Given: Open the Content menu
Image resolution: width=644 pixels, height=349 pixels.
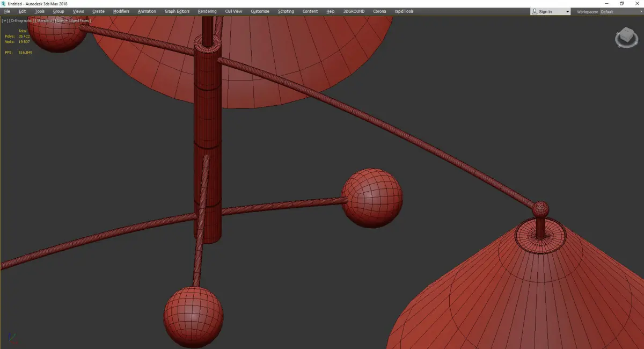Looking at the screenshot, I should click(310, 11).
